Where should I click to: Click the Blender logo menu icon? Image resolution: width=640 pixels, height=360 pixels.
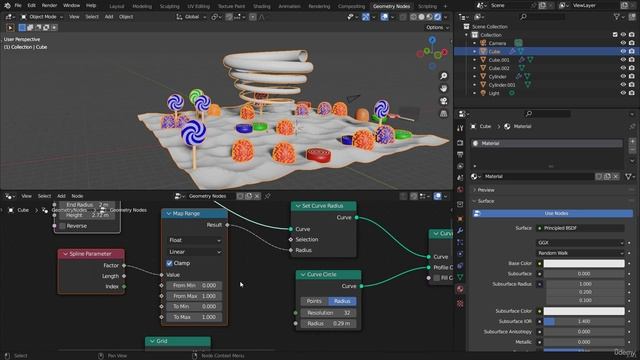point(7,6)
